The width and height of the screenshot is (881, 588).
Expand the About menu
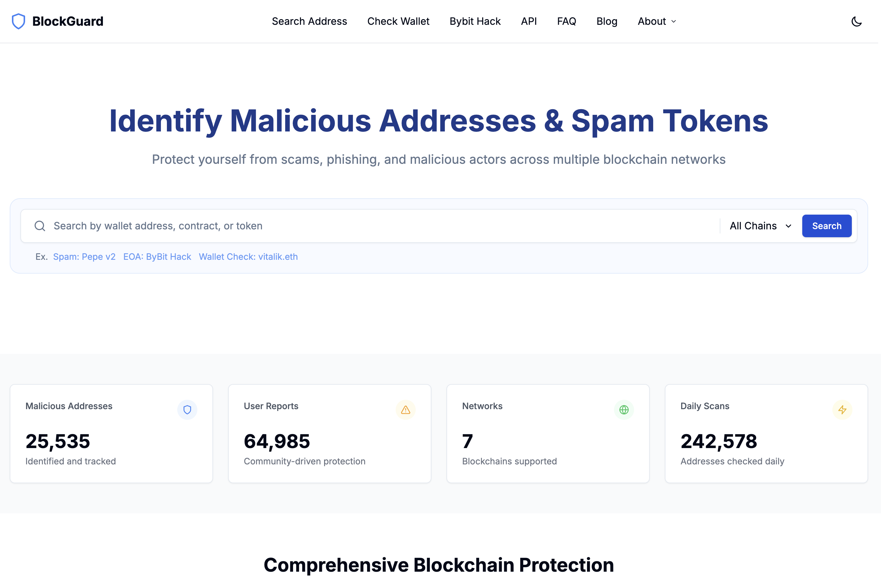click(x=656, y=21)
